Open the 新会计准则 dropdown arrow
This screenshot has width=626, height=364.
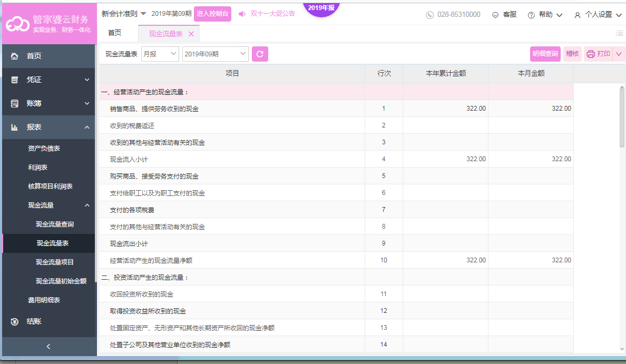point(143,14)
